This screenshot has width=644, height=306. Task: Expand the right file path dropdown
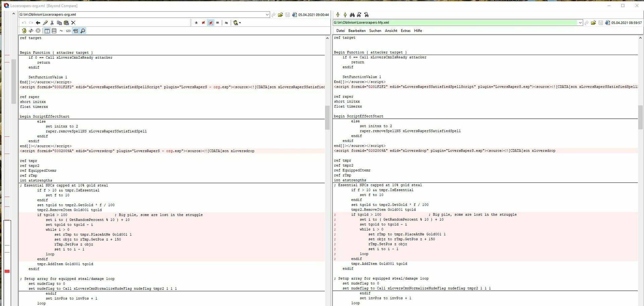point(580,22)
